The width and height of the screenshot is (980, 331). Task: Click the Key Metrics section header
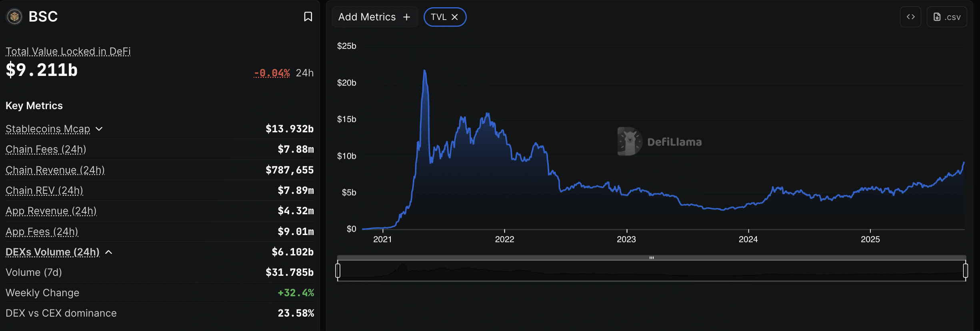(34, 106)
